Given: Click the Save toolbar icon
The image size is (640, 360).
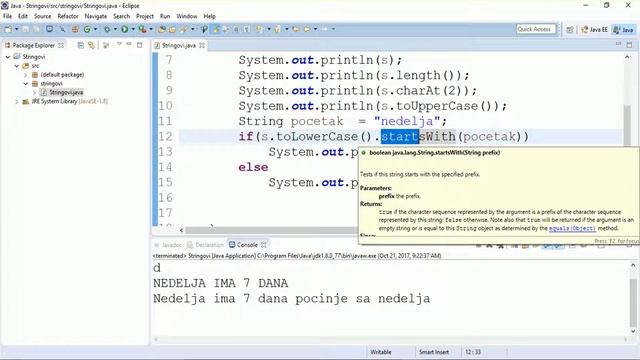Looking at the screenshot, I should click(25, 29).
